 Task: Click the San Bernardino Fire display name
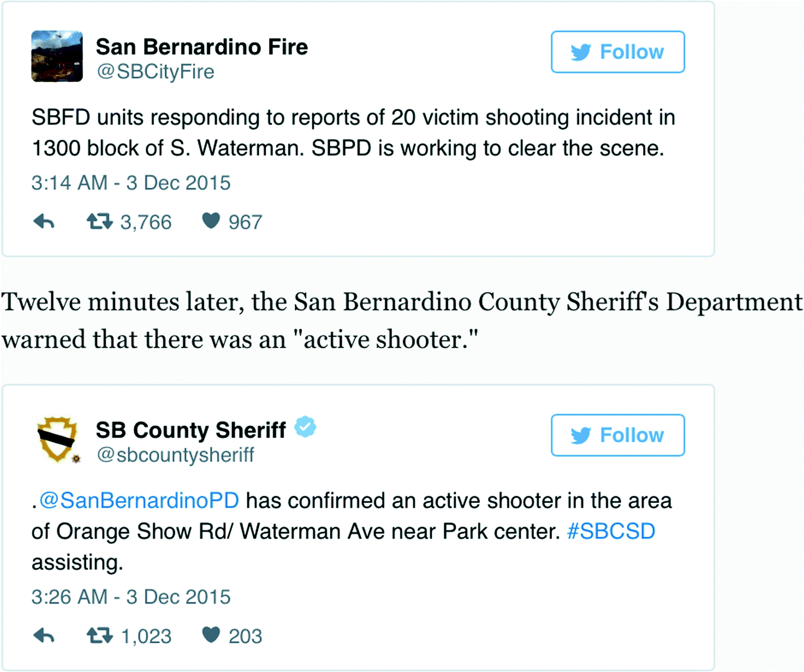[x=202, y=47]
